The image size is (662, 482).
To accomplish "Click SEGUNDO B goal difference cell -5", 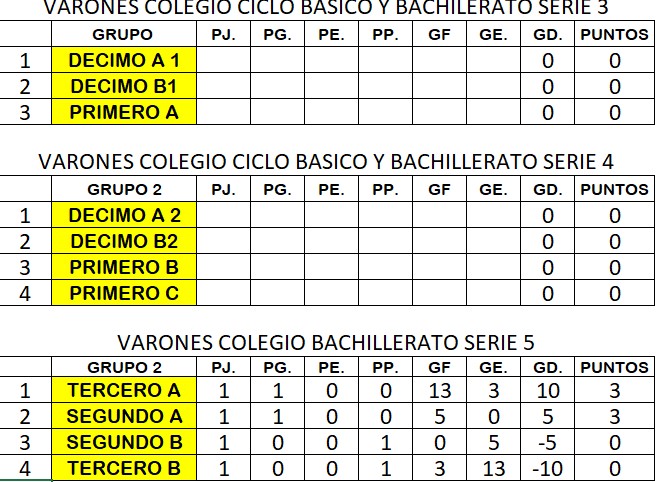I will pos(548,442).
